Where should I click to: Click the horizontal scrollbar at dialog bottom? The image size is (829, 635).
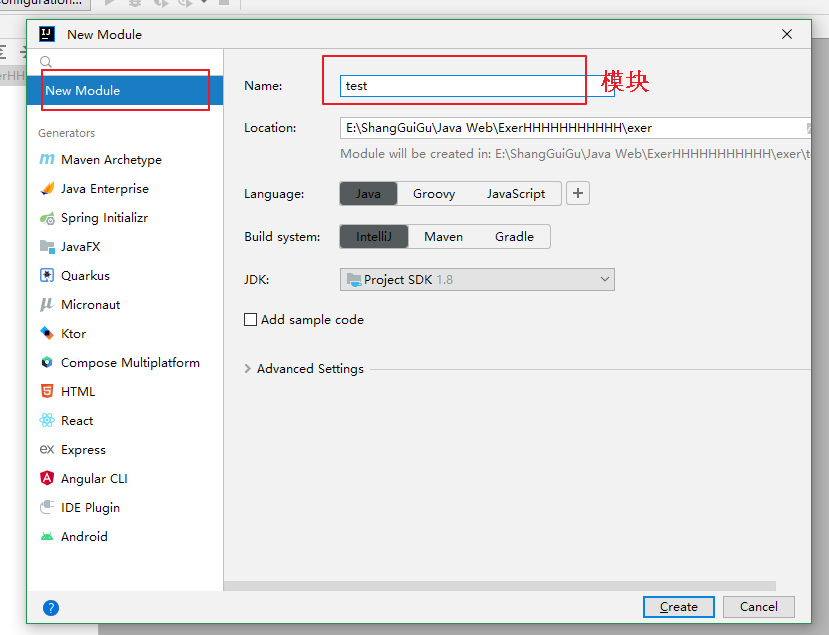[x=500, y=586]
